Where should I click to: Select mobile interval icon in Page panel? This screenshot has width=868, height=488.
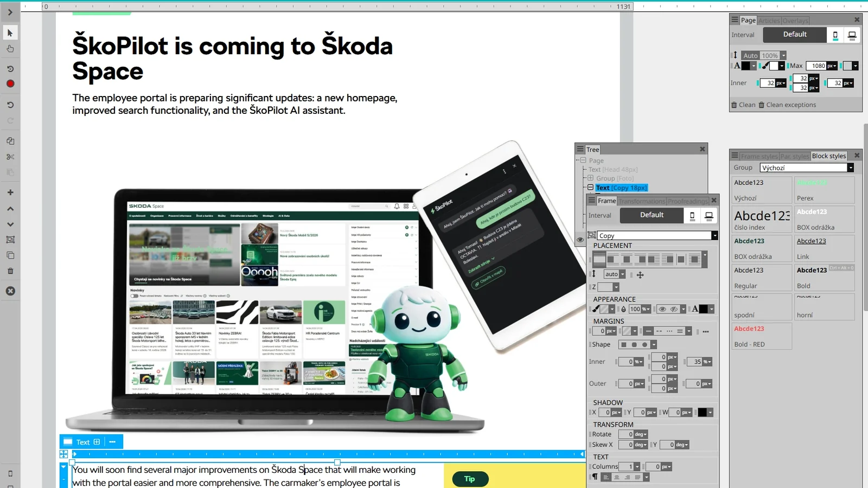pos(835,35)
